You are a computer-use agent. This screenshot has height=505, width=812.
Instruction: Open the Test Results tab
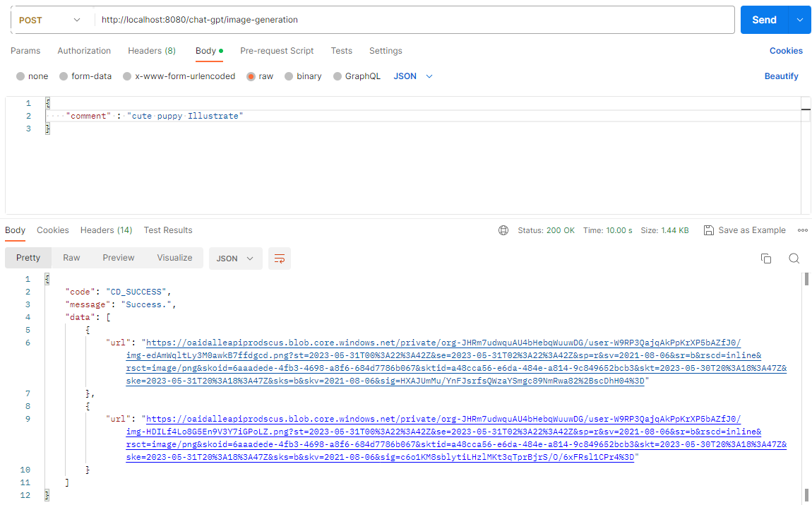pos(168,230)
